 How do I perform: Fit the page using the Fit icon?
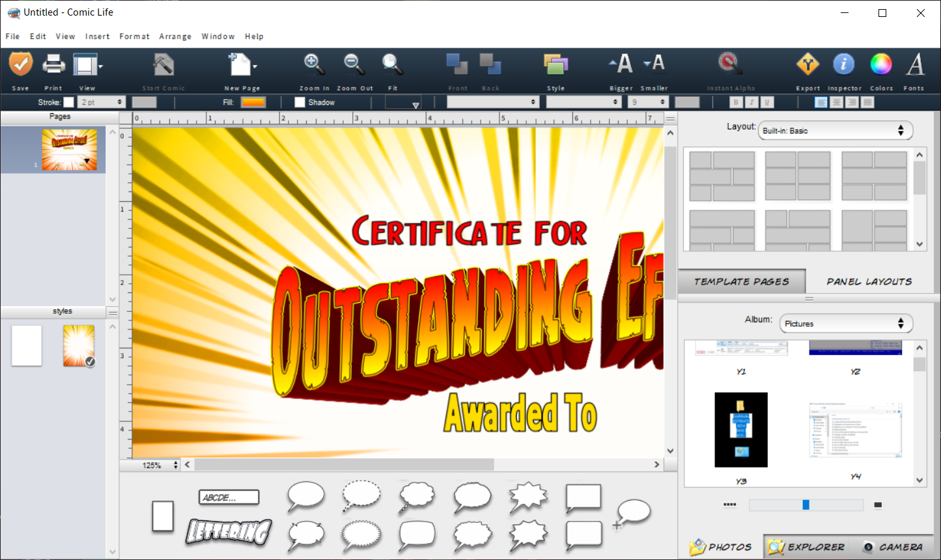(x=392, y=64)
